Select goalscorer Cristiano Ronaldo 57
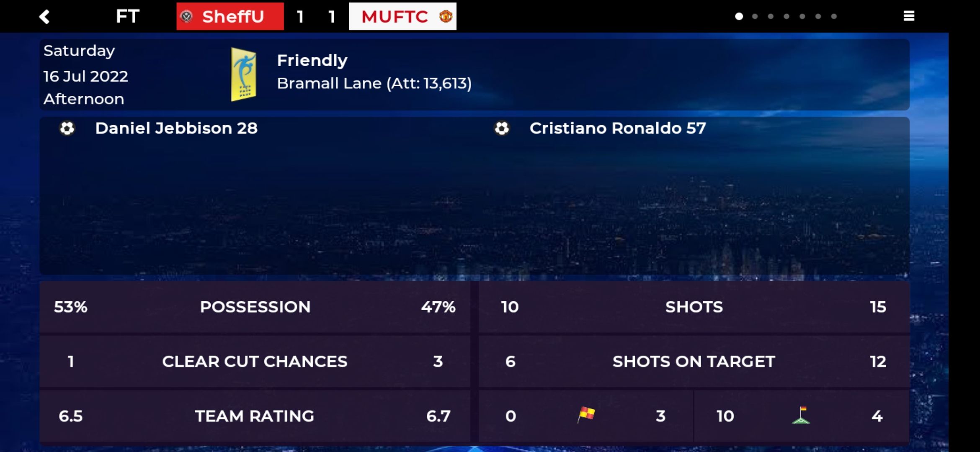The height and width of the screenshot is (452, 980). pyautogui.click(x=618, y=128)
